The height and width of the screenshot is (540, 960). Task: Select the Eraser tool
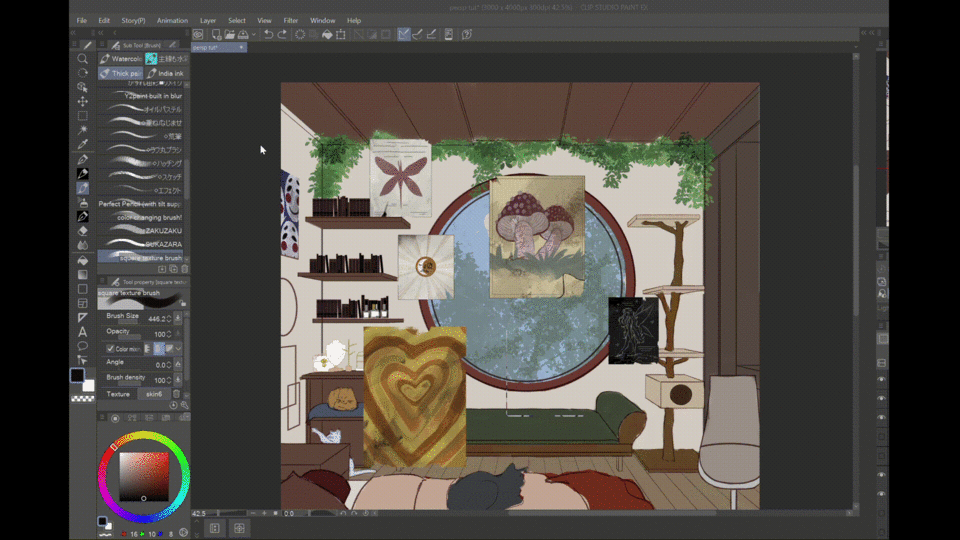point(83,231)
